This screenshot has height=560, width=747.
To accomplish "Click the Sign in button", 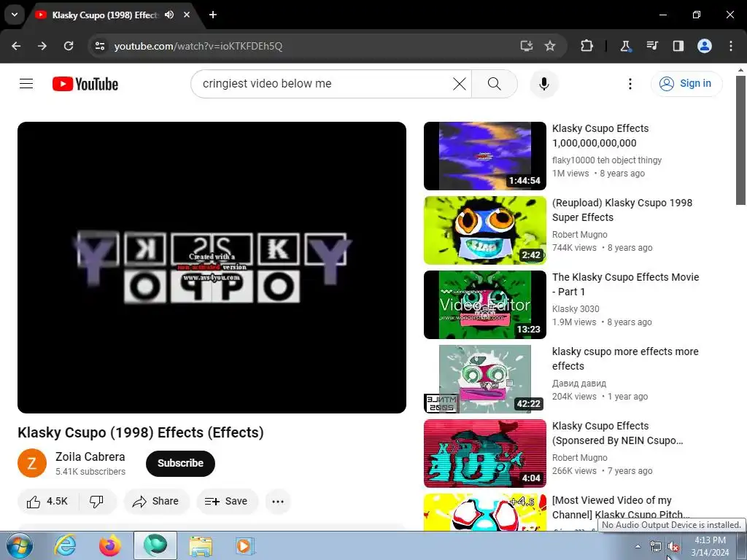I will pos(686,84).
